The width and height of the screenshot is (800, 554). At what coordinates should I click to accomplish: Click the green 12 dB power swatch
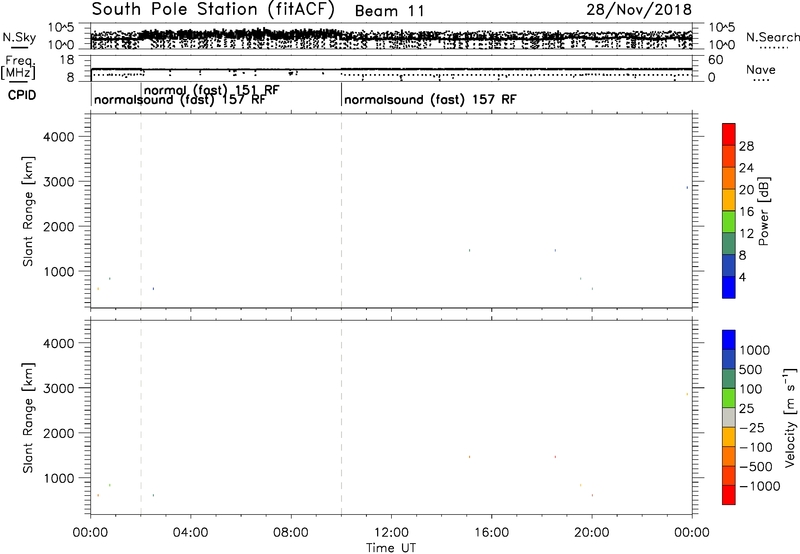pos(729,221)
